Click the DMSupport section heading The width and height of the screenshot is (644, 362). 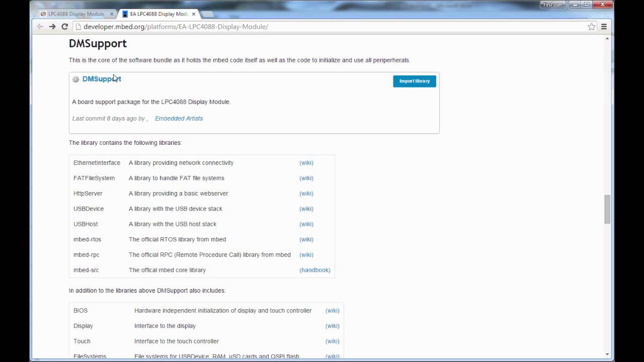(98, 44)
